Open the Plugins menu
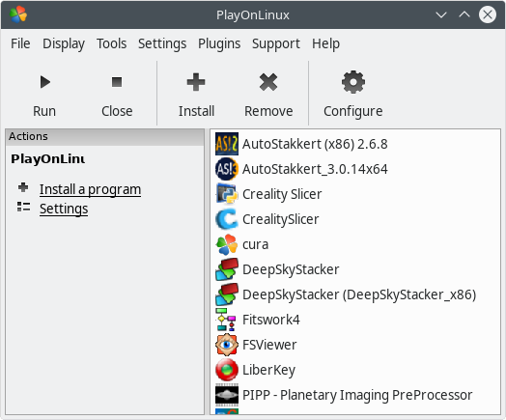506x420 pixels. [219, 43]
